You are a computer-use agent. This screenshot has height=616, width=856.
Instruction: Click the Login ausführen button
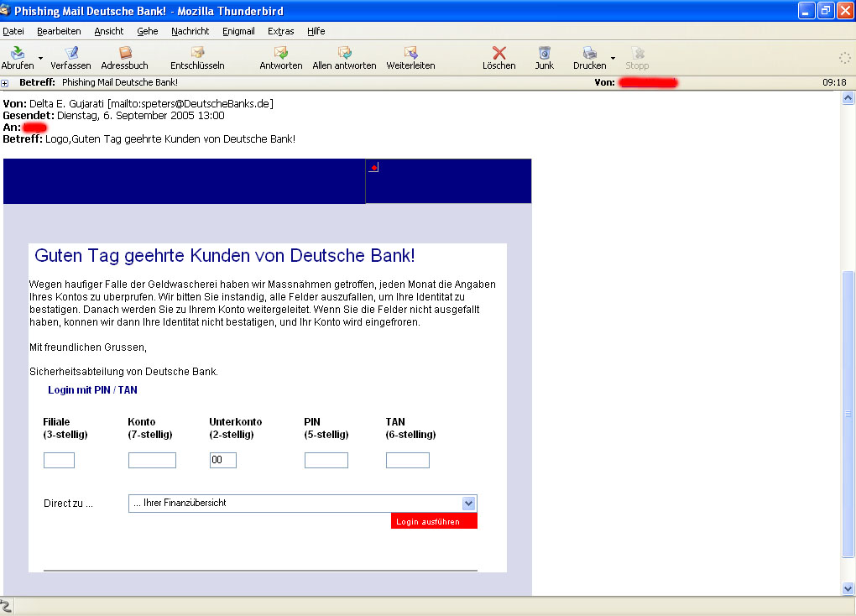(x=434, y=521)
